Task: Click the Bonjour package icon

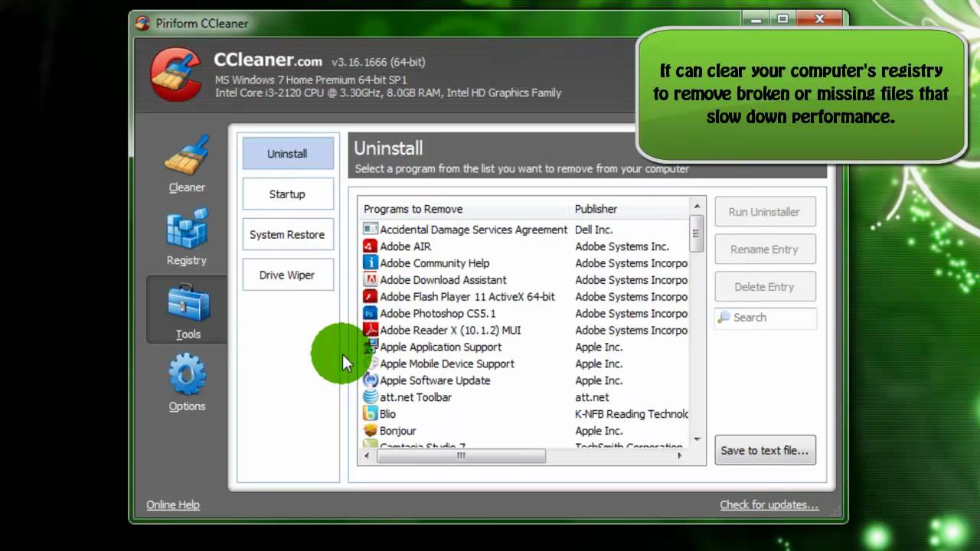Action: tap(371, 431)
